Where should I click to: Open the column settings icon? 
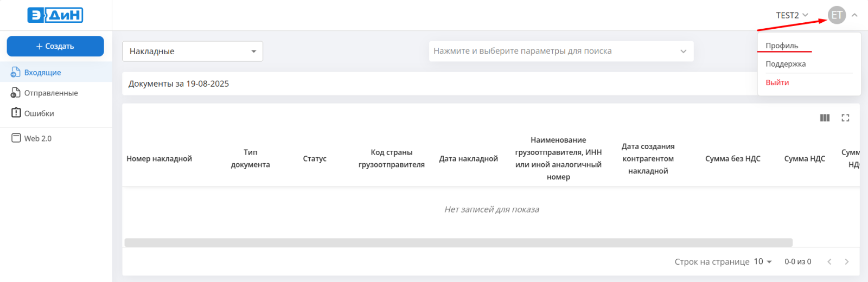pos(825,118)
